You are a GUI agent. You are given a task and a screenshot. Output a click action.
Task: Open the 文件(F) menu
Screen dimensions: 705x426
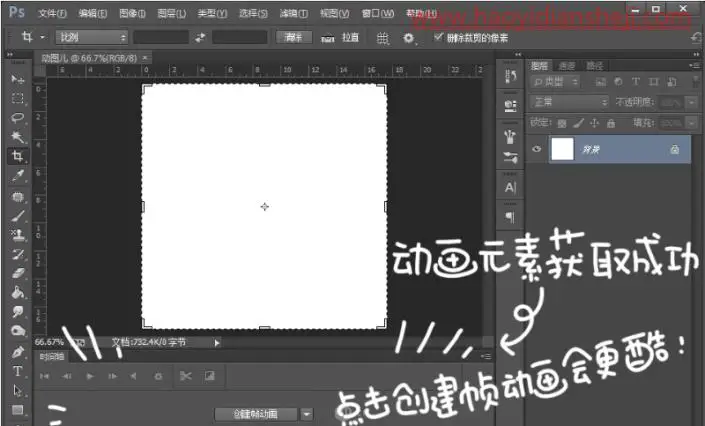pos(52,13)
